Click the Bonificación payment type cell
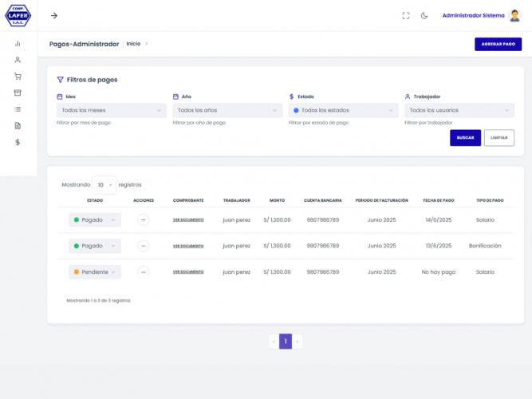Screen dimensions: 532x399 [x=485, y=246]
